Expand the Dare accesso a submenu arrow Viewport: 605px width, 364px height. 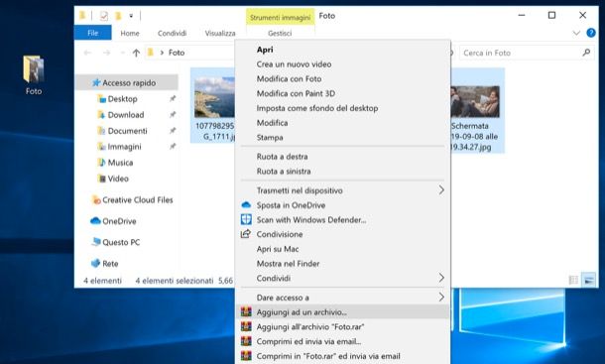coord(441,298)
